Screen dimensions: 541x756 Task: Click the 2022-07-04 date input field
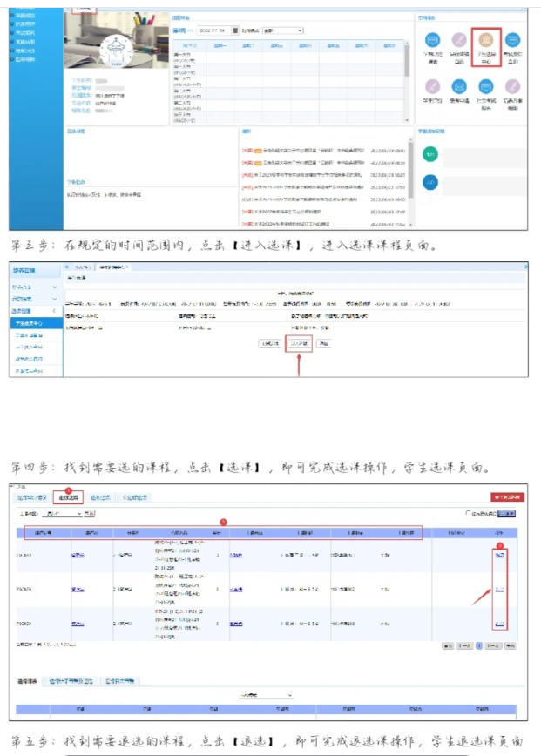213,30
